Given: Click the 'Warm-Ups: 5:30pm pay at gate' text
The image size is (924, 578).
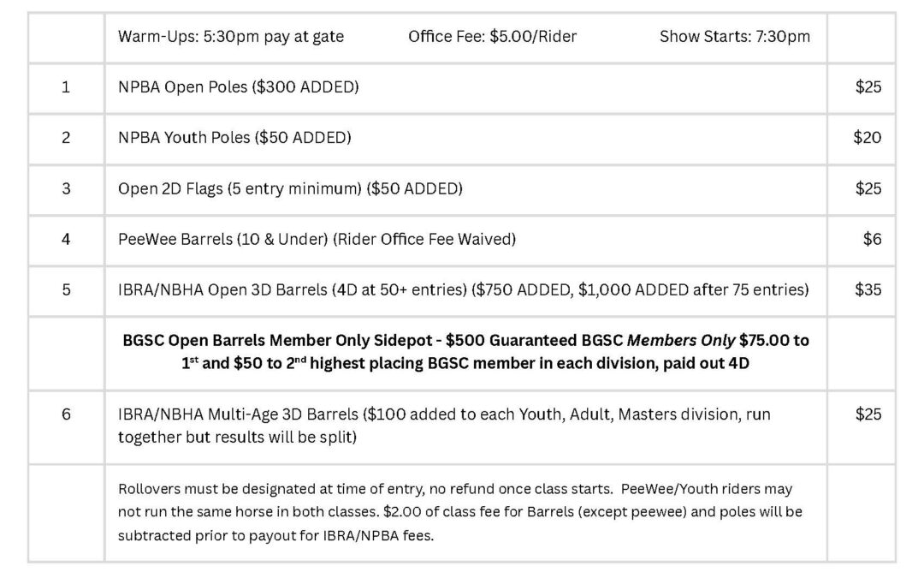Looking at the screenshot, I should pyautogui.click(x=231, y=36).
